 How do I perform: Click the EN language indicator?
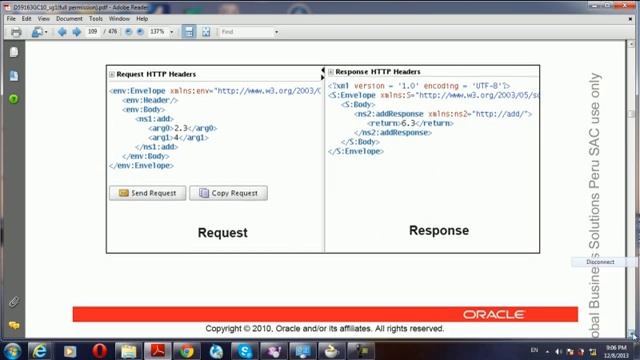click(534, 350)
